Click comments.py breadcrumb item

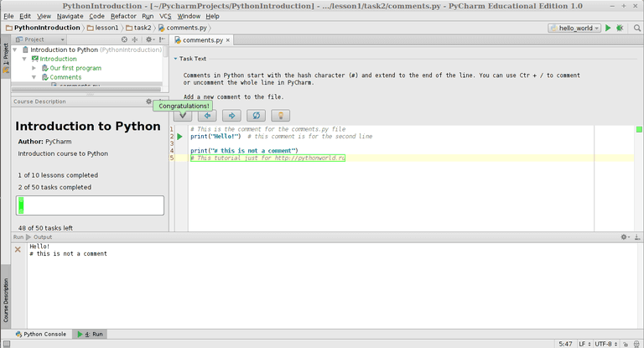(183, 28)
